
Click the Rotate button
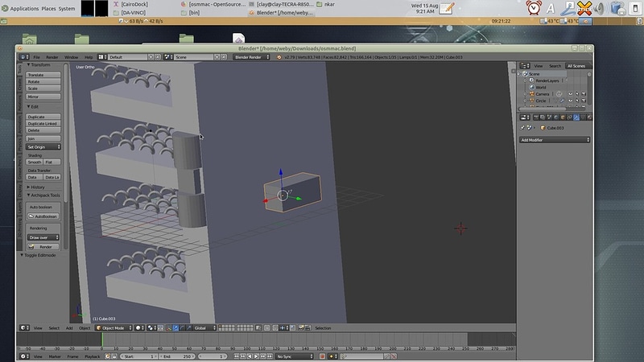coord(43,81)
